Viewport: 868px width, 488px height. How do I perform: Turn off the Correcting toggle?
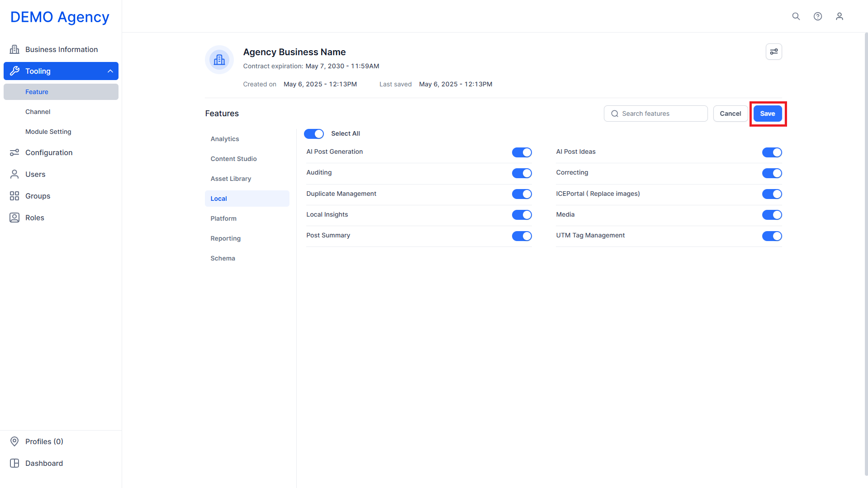(772, 173)
